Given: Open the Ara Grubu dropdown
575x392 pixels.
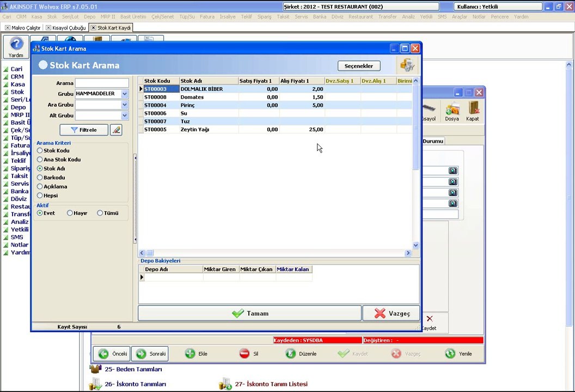Looking at the screenshot, I should pos(125,105).
